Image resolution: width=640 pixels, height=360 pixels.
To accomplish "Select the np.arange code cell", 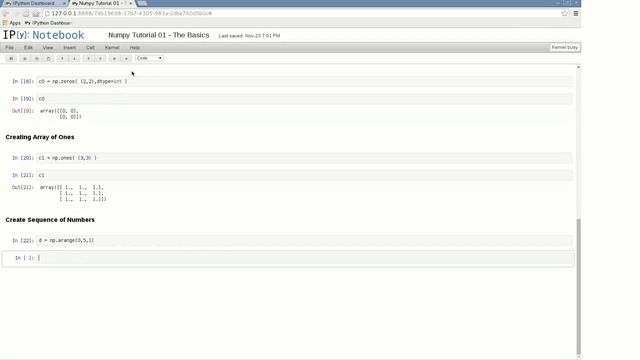I will (304, 241).
